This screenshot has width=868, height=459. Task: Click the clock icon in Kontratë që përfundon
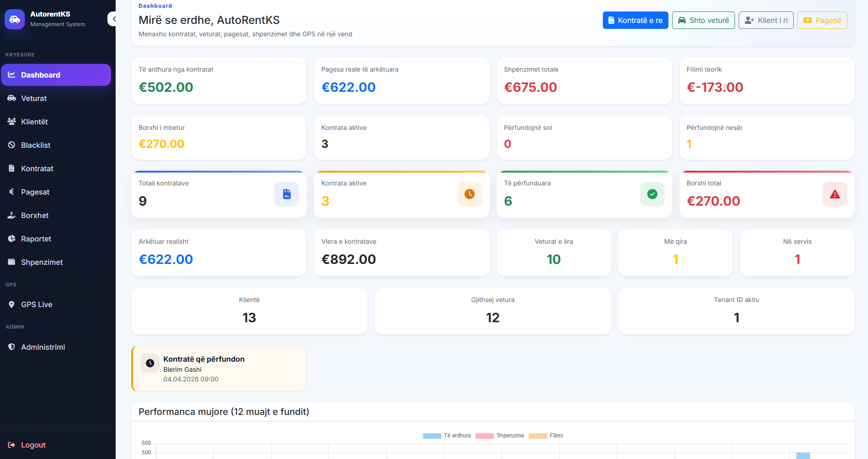coord(150,363)
